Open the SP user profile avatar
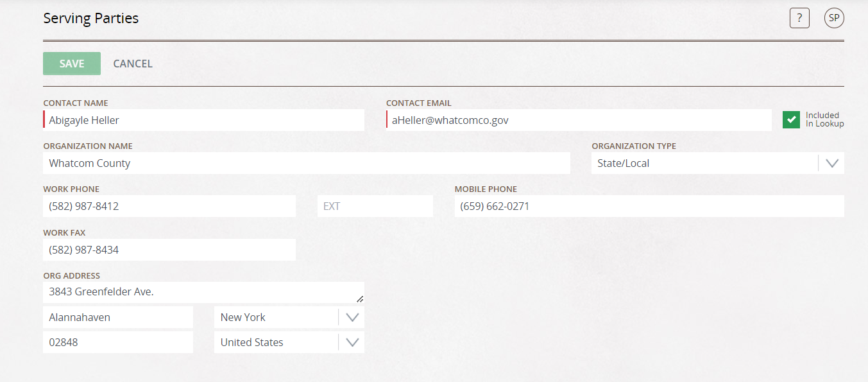This screenshot has height=382, width=868. (834, 18)
